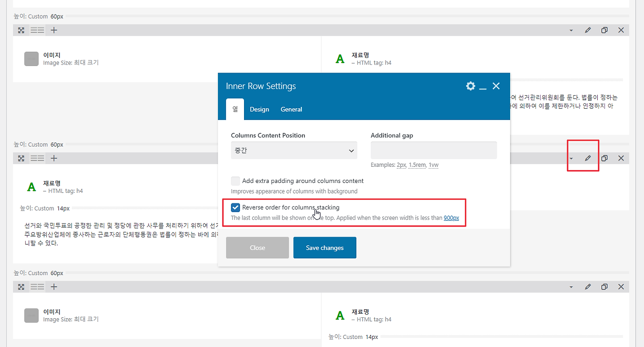Expand the Columns Content Position dropdown

[294, 151]
